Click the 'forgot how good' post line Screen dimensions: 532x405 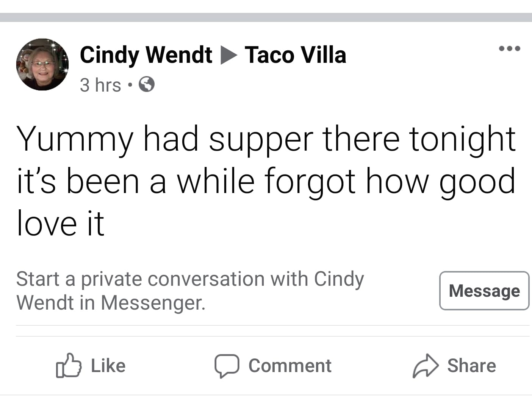pos(390,182)
